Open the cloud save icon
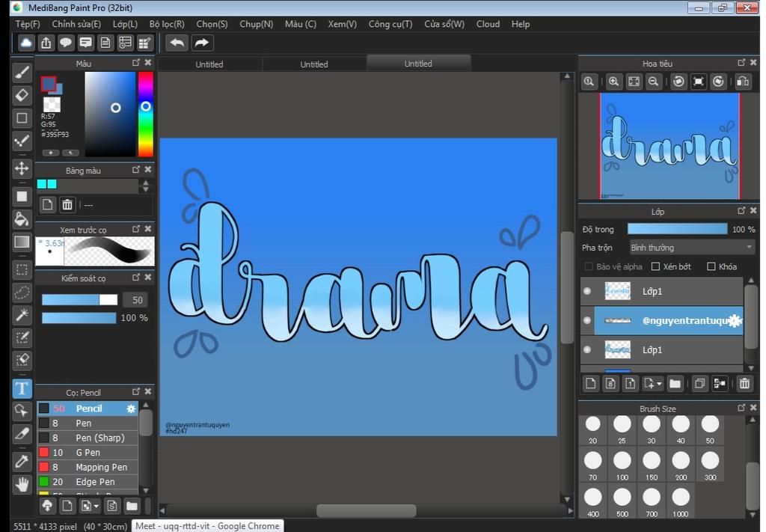 tap(26, 43)
